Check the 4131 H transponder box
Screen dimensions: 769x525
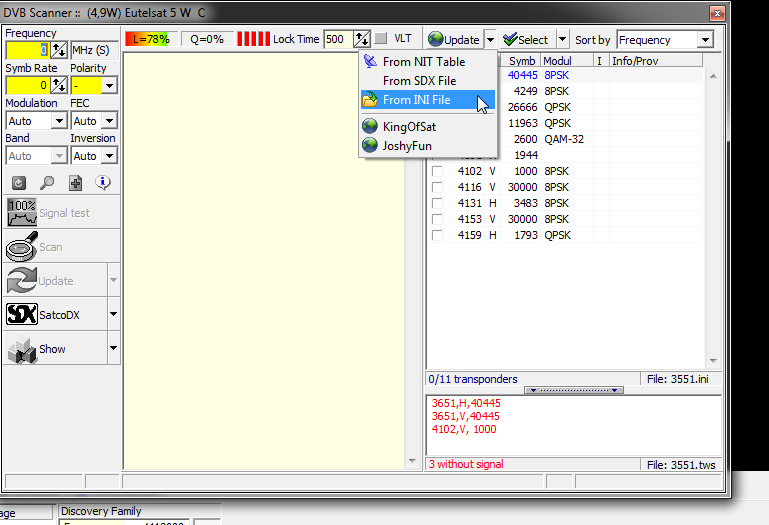coord(437,203)
